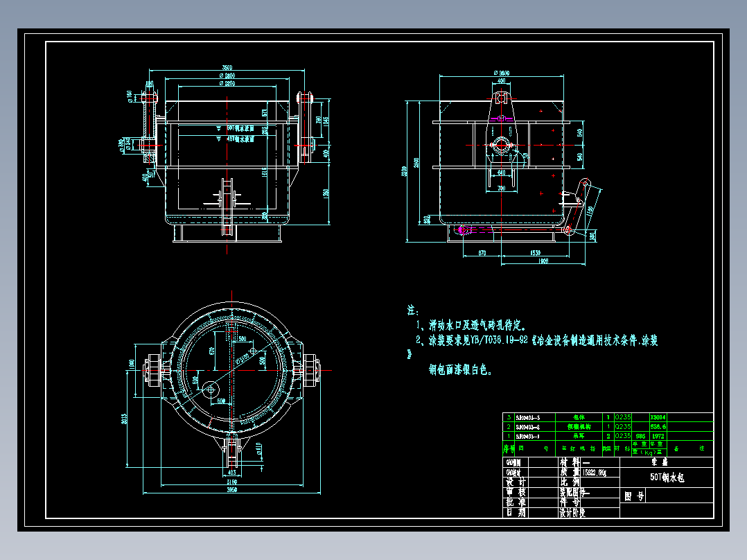The height and width of the screenshot is (560, 747).
Task: Click the 3500 overall width dimension
Action: coord(227,68)
